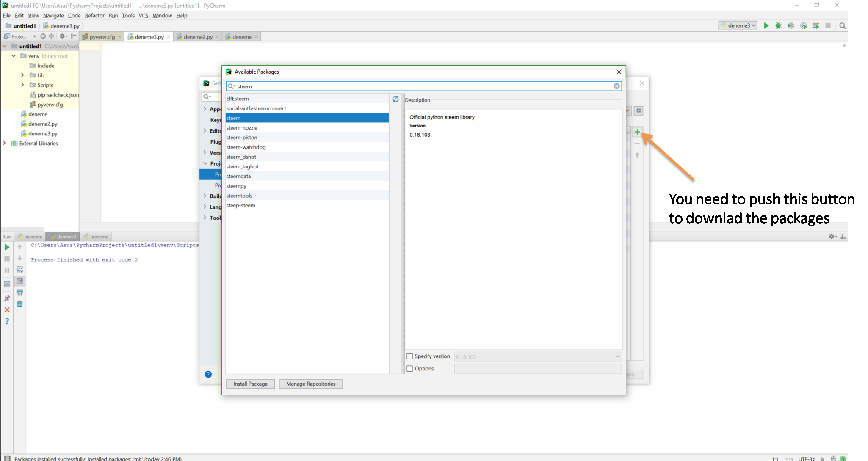Expand External Libraries node

pyautogui.click(x=5, y=144)
